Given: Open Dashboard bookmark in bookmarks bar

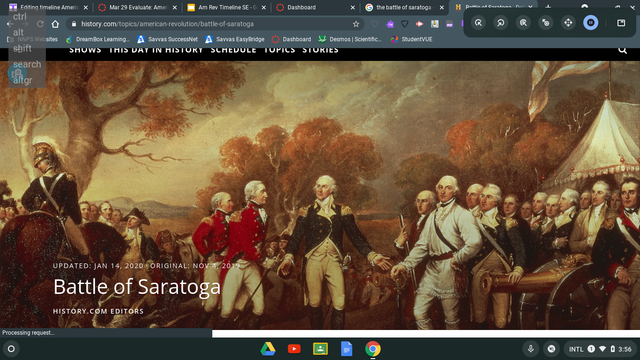Looking at the screenshot, I should [x=291, y=39].
